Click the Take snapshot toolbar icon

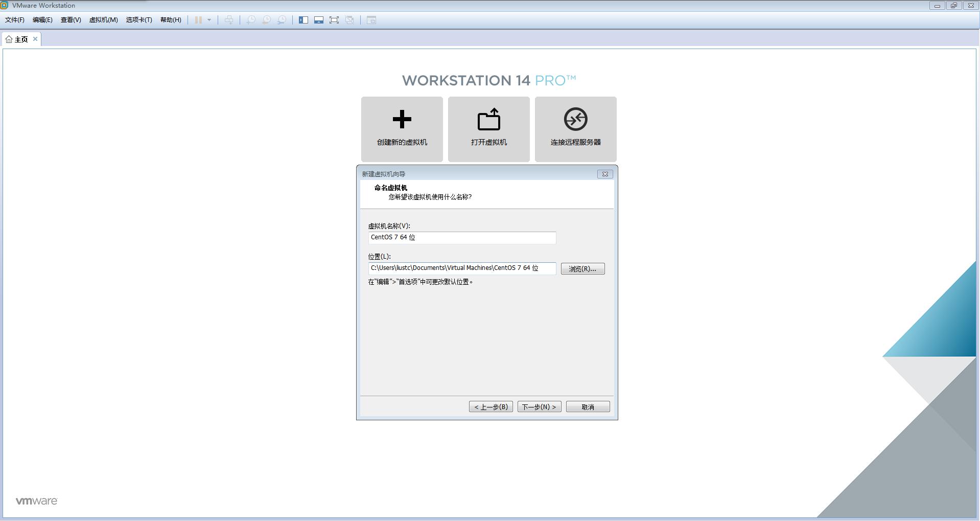pyautogui.click(x=251, y=20)
